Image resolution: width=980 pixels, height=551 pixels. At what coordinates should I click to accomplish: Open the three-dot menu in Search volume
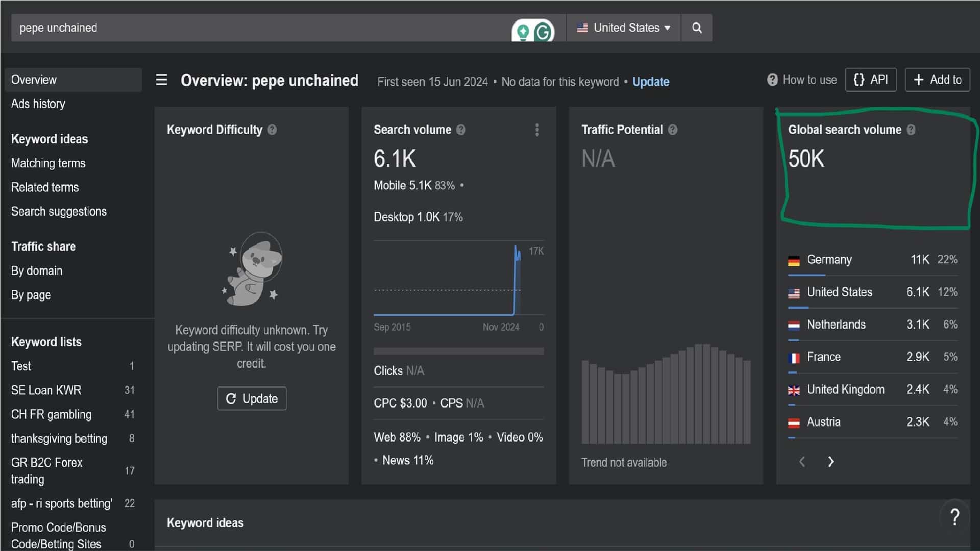click(536, 130)
